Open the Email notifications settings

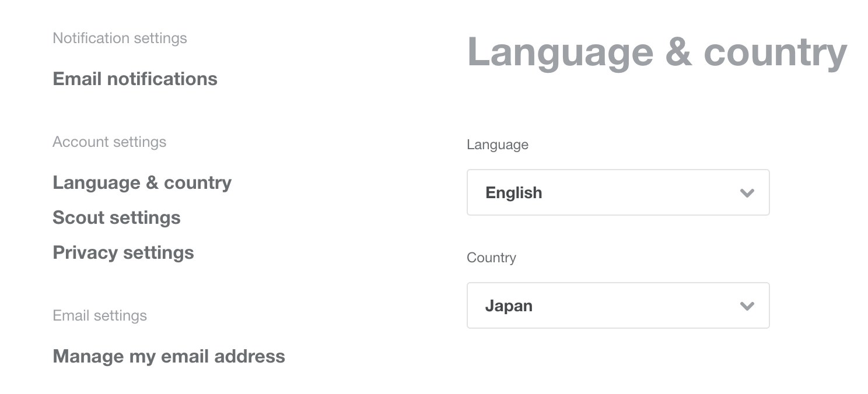pyautogui.click(x=135, y=79)
